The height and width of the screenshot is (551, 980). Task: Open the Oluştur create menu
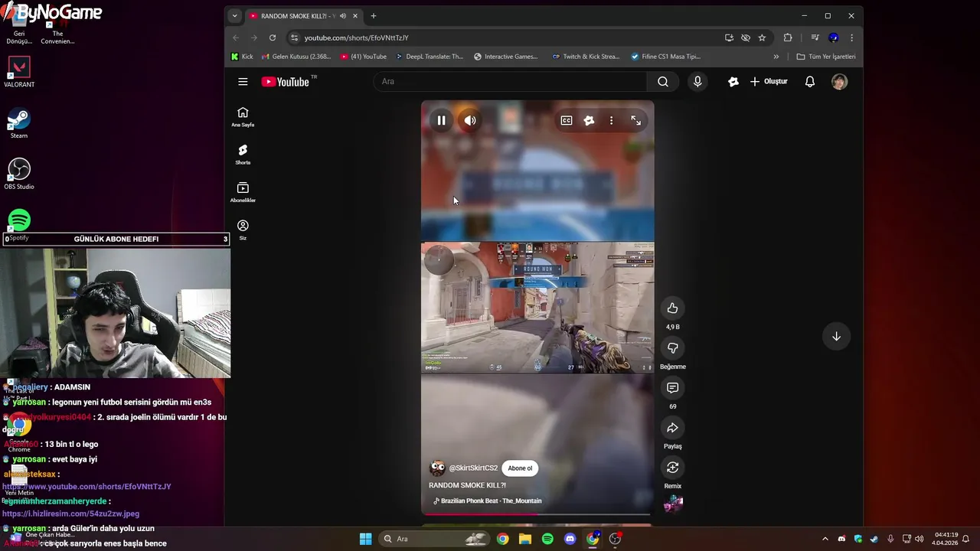tap(769, 82)
